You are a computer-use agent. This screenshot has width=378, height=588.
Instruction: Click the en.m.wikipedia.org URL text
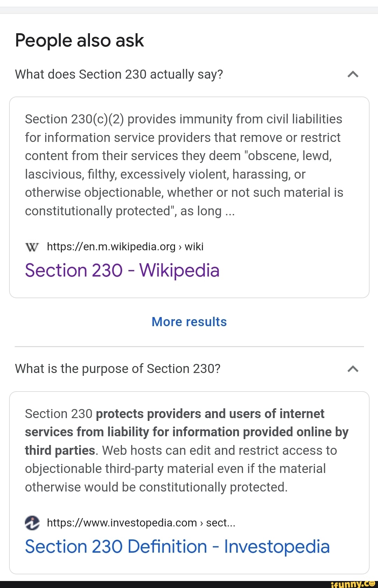tap(111, 247)
